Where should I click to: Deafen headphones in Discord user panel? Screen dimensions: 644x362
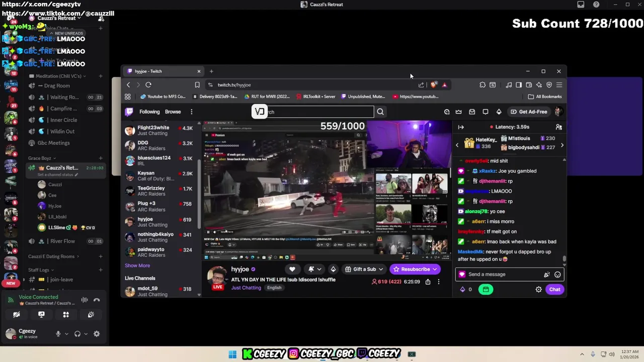pos(77,333)
